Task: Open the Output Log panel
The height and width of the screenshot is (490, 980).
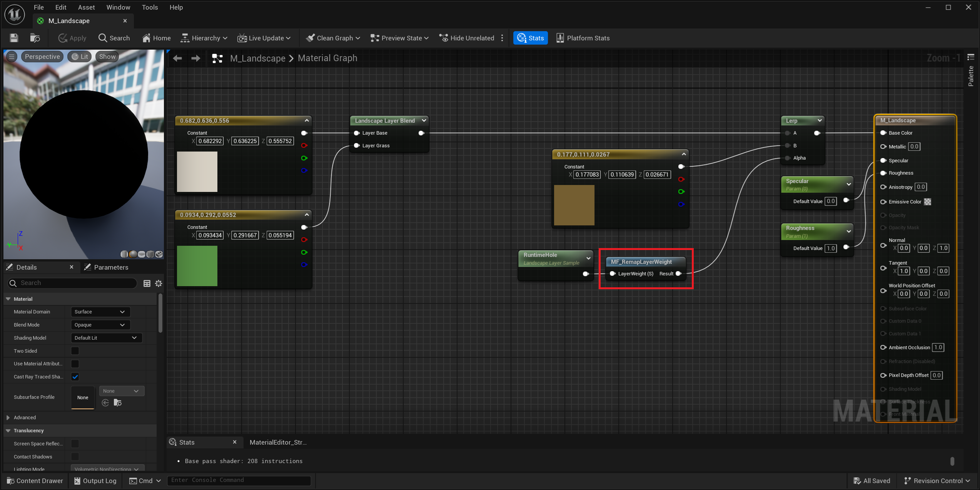Action: pos(95,480)
